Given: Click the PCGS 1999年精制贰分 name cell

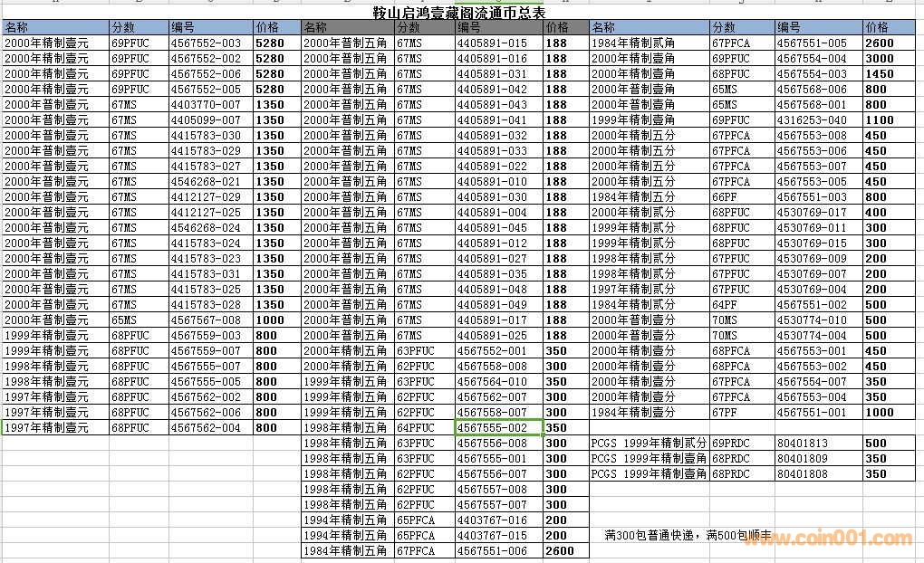Looking at the screenshot, I should coord(649,444).
